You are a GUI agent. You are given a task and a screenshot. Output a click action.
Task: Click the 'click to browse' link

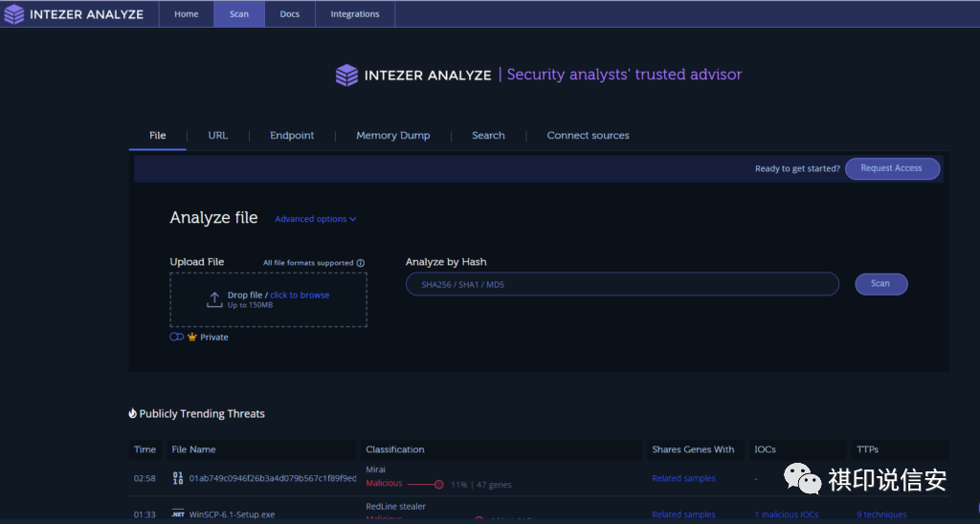(x=300, y=295)
